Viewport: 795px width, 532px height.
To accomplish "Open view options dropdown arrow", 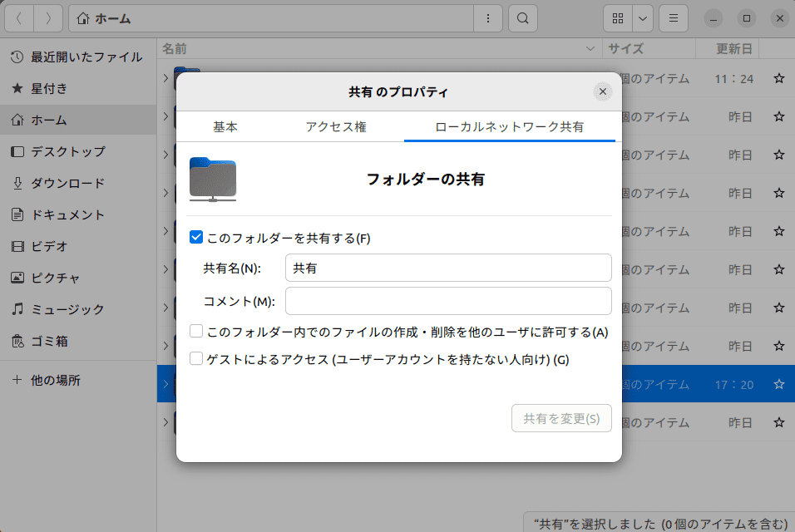I will click(642, 19).
